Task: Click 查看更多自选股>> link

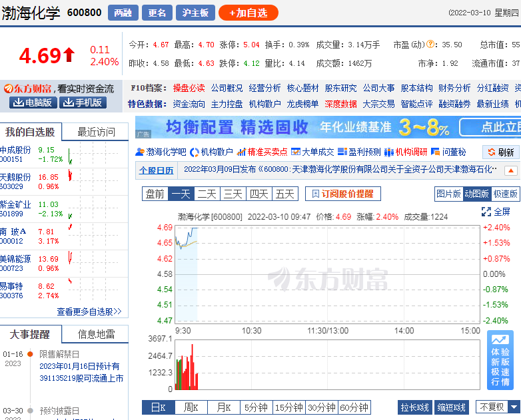Action: click(89, 312)
